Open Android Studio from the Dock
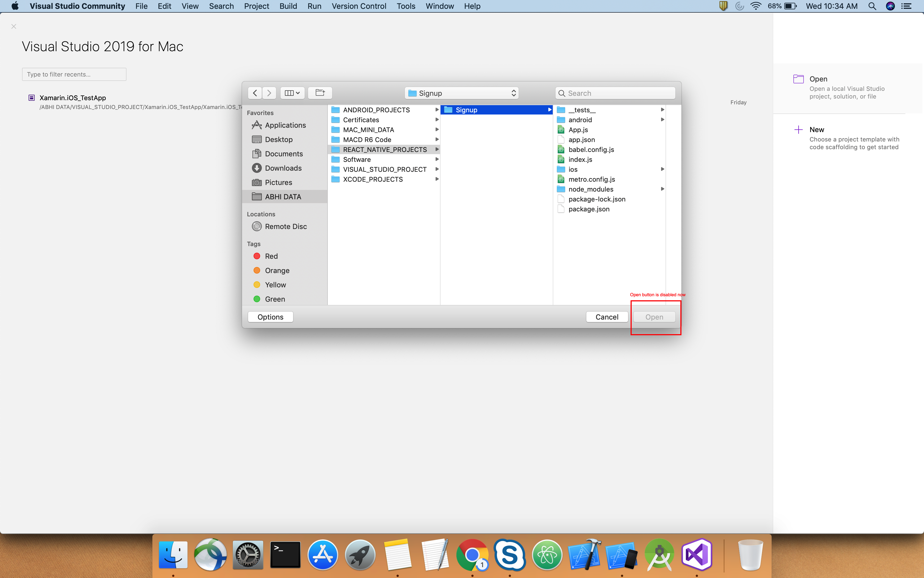924x578 pixels. (x=659, y=555)
